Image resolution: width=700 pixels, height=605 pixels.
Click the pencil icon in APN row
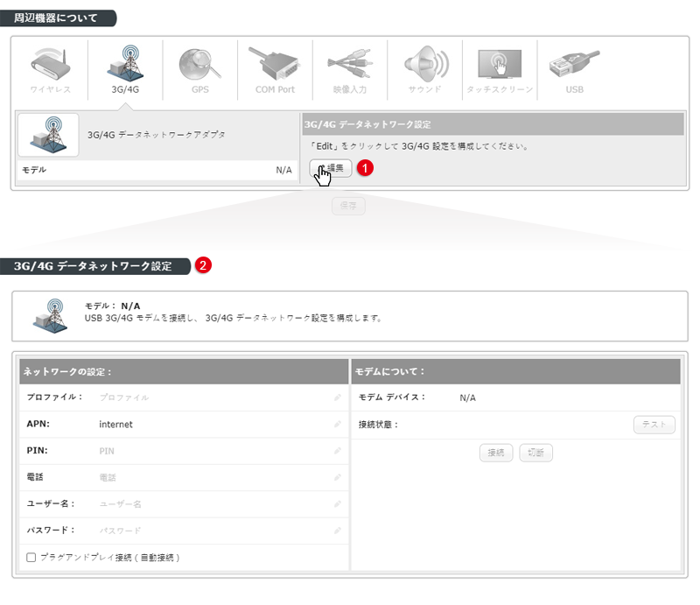point(338,424)
